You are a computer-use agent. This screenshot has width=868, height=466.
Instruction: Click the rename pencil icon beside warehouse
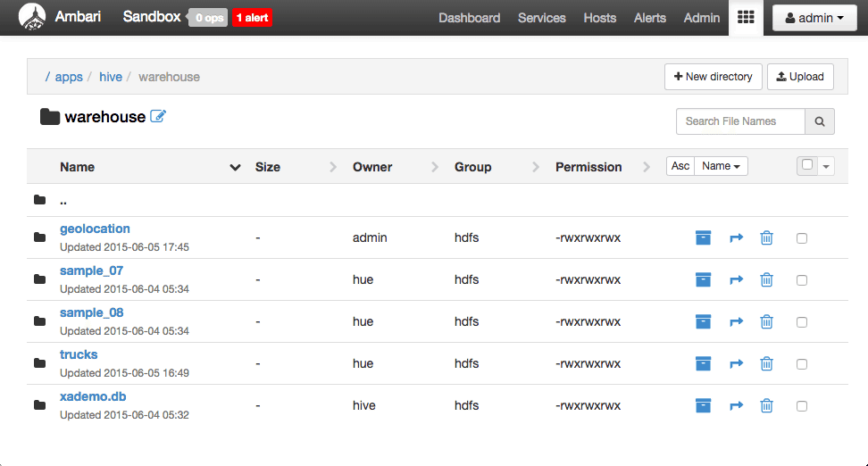tap(158, 116)
